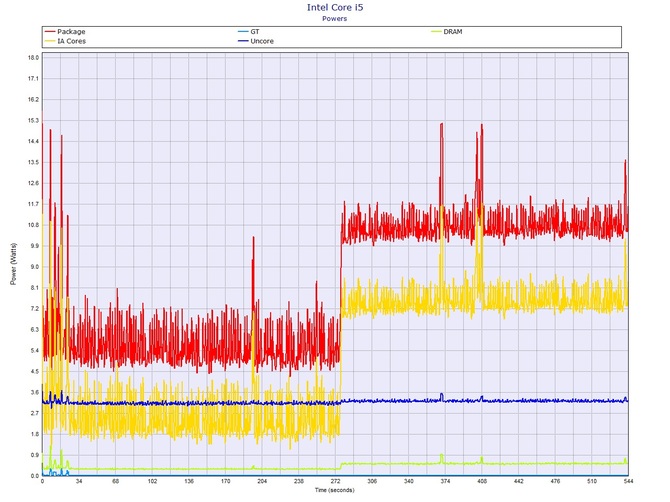Click the red Package legend color line
This screenshot has height=502, width=670.
coord(50,32)
